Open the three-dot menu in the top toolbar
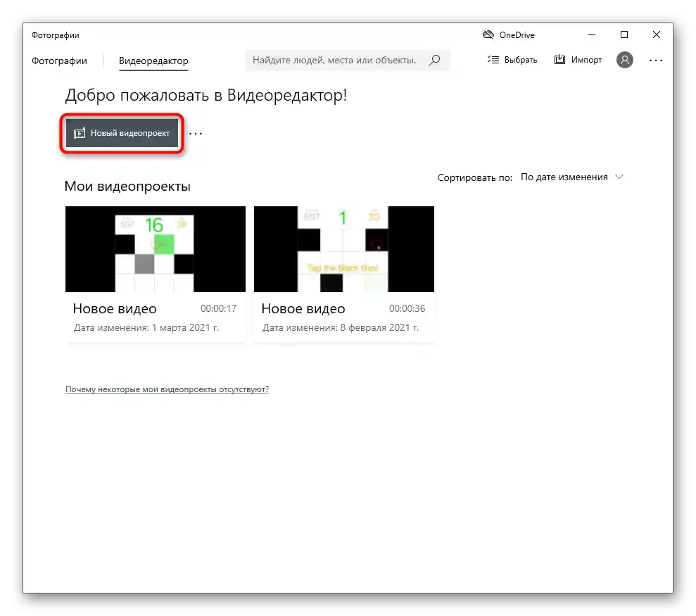Image resolution: width=696 pixels, height=616 pixels. [x=656, y=61]
